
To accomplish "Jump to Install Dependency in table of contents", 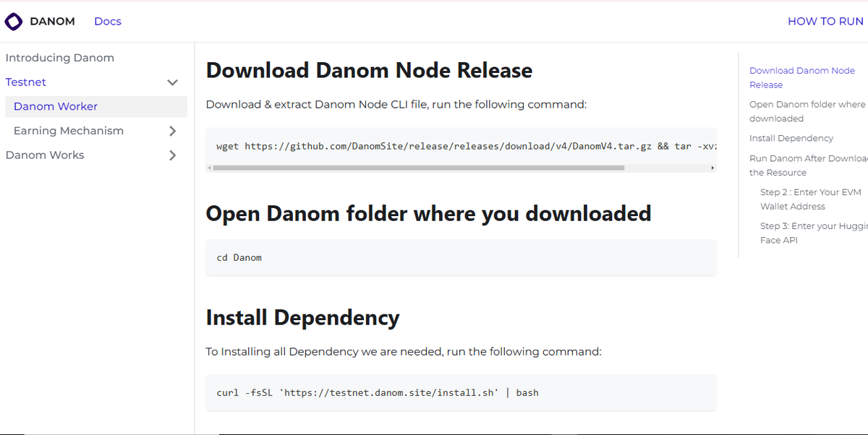I will (x=791, y=138).
